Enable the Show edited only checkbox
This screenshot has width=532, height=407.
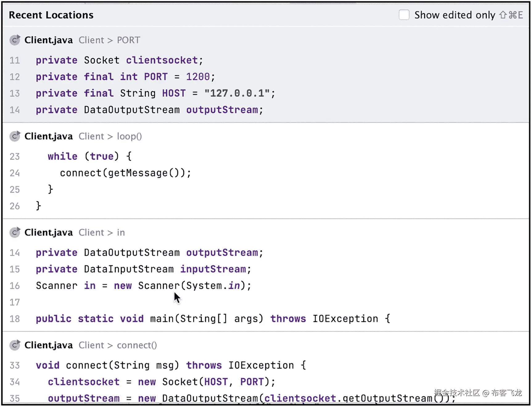point(404,15)
